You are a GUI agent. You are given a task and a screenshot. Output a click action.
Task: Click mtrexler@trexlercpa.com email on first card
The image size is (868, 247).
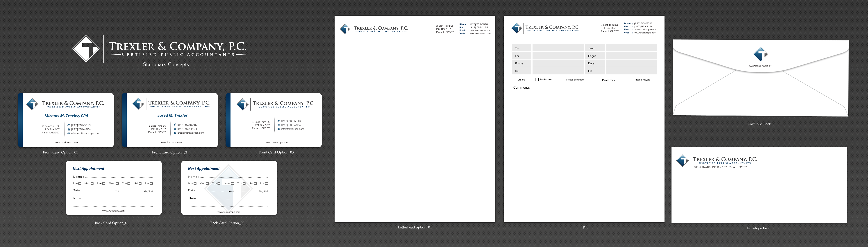point(85,133)
